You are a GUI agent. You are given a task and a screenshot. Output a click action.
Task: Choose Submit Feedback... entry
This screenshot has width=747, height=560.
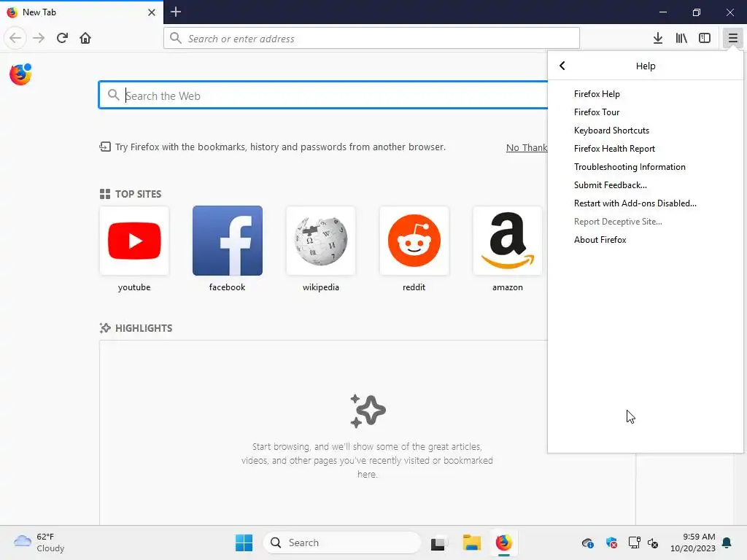pos(645,185)
